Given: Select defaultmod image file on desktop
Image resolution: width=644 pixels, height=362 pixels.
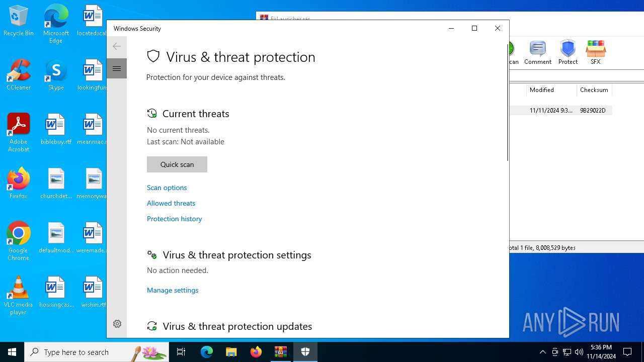Looking at the screenshot, I should 56,238.
